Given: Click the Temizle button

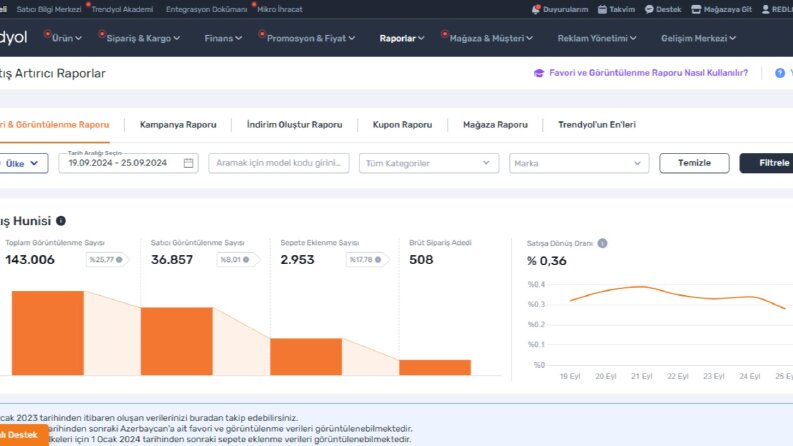Looking at the screenshot, I should coord(694,163).
